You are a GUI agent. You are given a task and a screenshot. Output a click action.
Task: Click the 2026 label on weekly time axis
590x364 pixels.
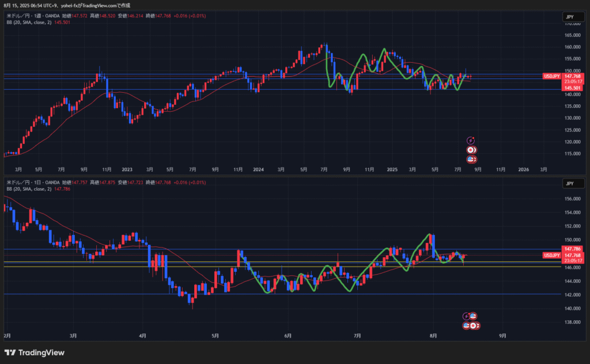[523, 170]
